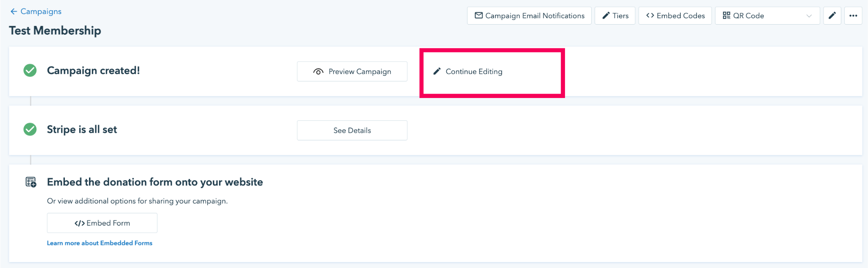The image size is (868, 268).
Task: Click See Details for Stripe
Action: (x=352, y=130)
